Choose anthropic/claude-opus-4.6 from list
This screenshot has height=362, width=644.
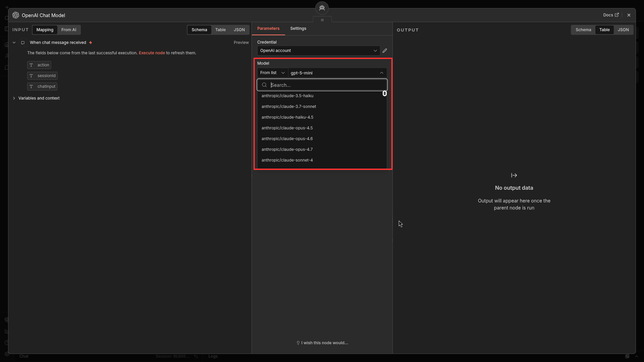coord(322,139)
